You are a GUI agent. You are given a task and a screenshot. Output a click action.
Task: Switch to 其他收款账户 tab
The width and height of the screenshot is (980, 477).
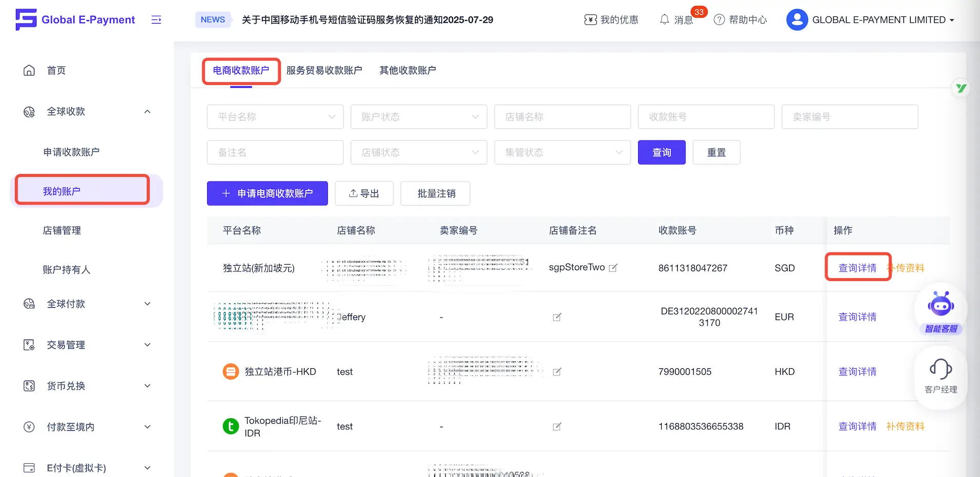(408, 70)
